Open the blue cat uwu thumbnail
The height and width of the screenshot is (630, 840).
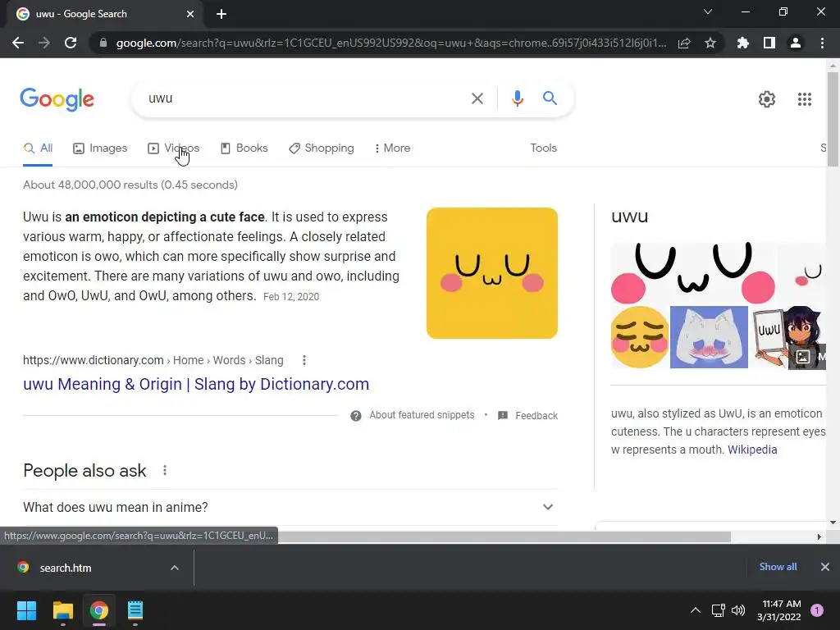(x=709, y=337)
